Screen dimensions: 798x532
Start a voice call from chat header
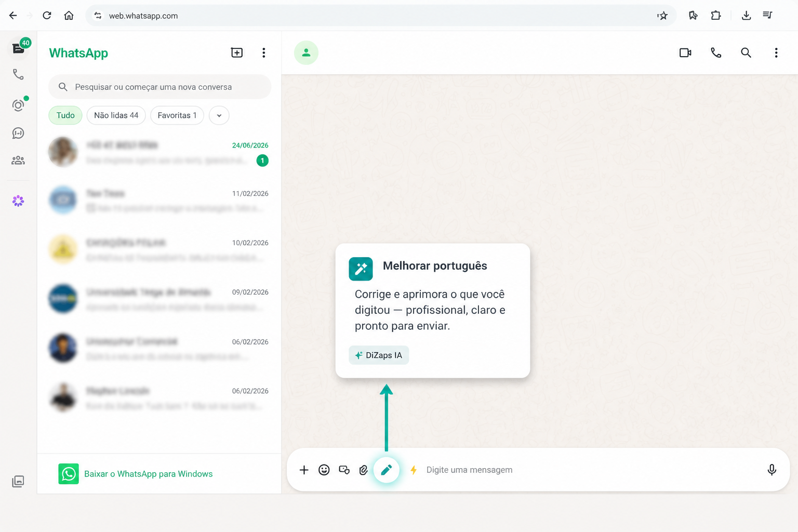coord(716,52)
